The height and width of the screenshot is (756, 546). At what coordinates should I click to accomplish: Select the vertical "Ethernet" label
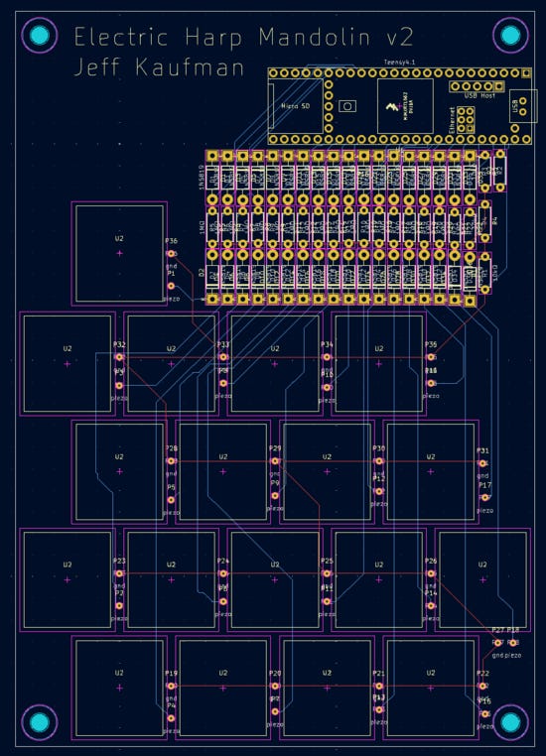[452, 120]
